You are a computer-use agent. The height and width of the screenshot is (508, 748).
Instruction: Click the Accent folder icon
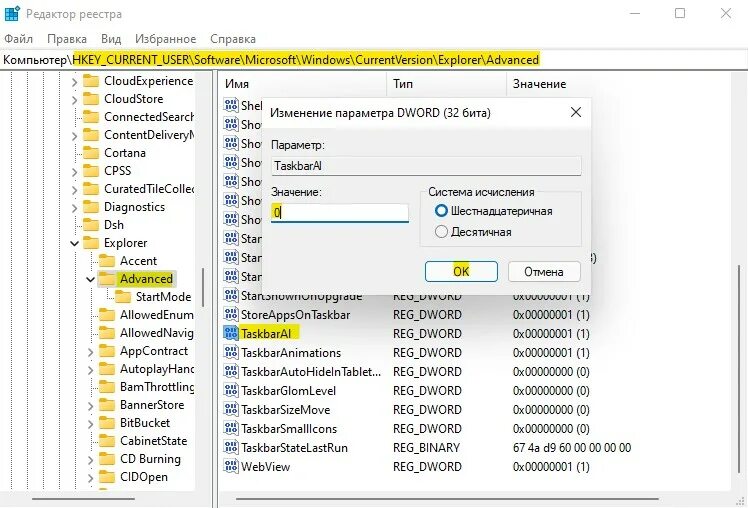107,261
